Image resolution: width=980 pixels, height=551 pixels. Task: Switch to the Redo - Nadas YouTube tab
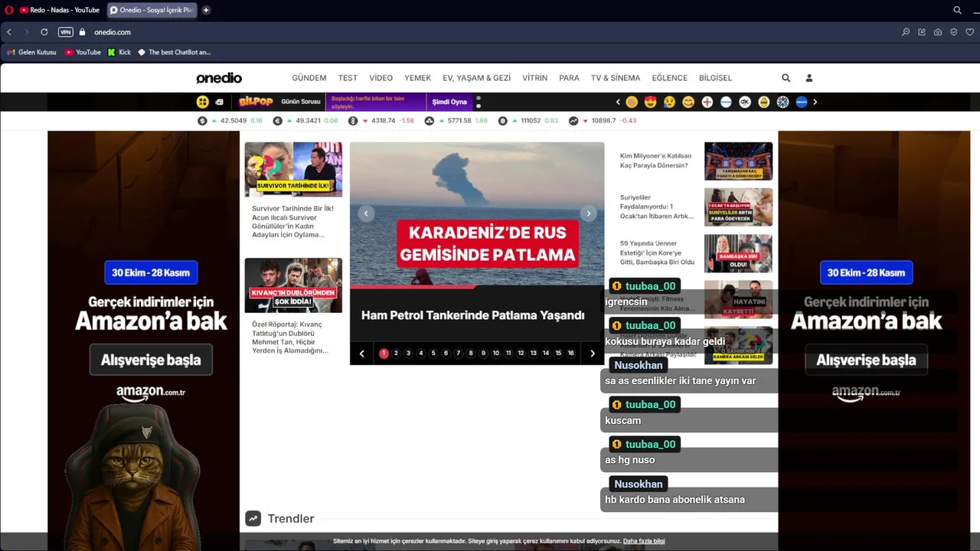click(60, 10)
